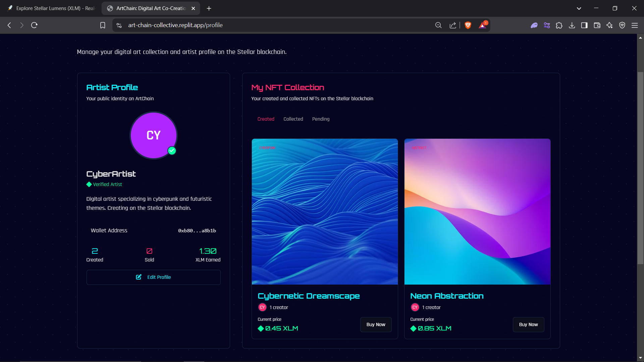Buy Now on Neon Abstraction
This screenshot has height=362, width=644.
point(528,324)
